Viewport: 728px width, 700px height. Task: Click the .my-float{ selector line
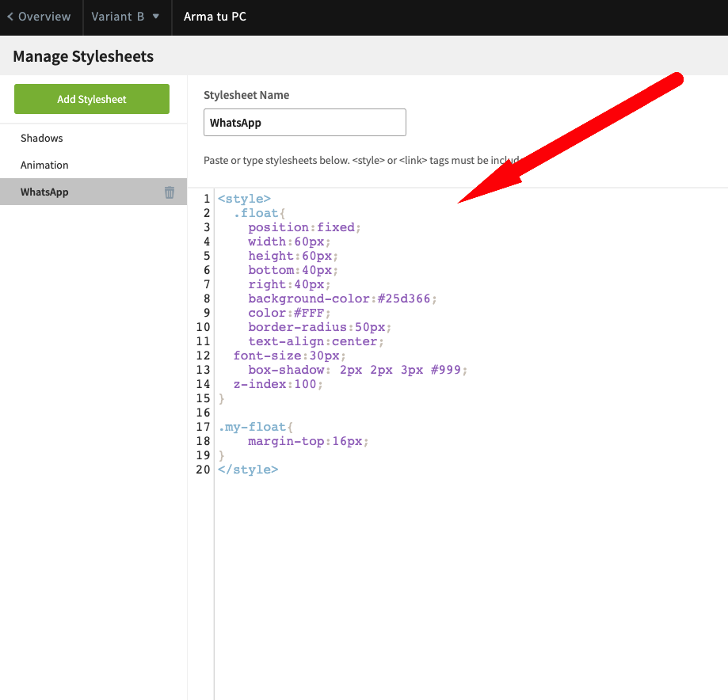(255, 427)
